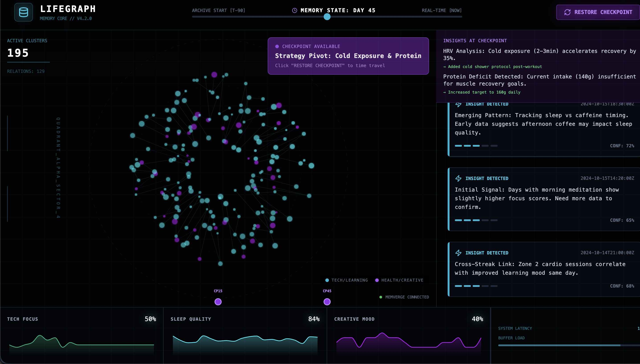This screenshot has height=364, width=640.
Task: Click lightning icon on Zone 2 cardio insight
Action: coord(458,253)
